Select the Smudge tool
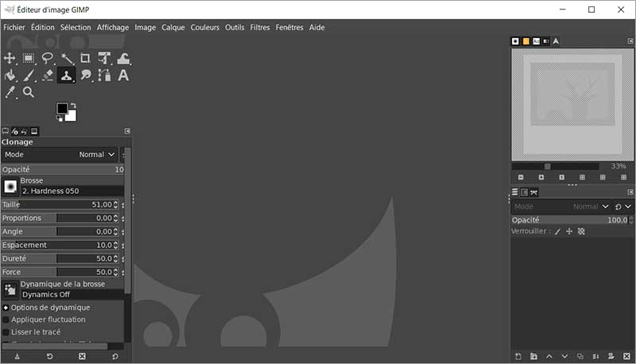The image size is (636, 364). tap(86, 76)
